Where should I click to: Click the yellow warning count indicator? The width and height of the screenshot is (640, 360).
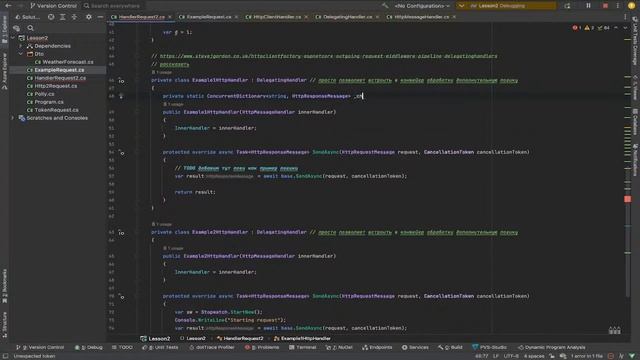point(589,28)
